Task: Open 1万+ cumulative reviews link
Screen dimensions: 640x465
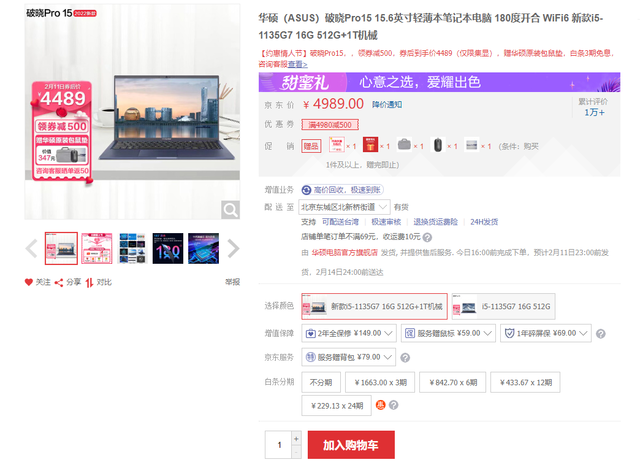Action: pos(594,113)
